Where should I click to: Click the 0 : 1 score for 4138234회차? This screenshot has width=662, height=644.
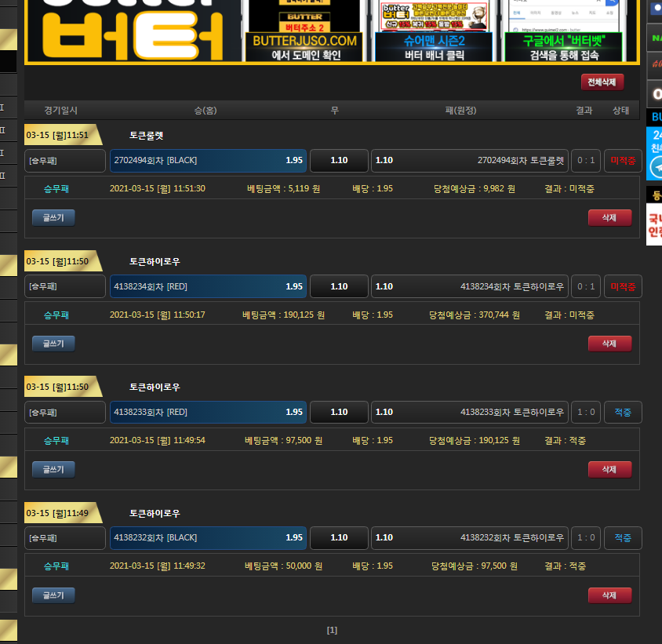[586, 287]
